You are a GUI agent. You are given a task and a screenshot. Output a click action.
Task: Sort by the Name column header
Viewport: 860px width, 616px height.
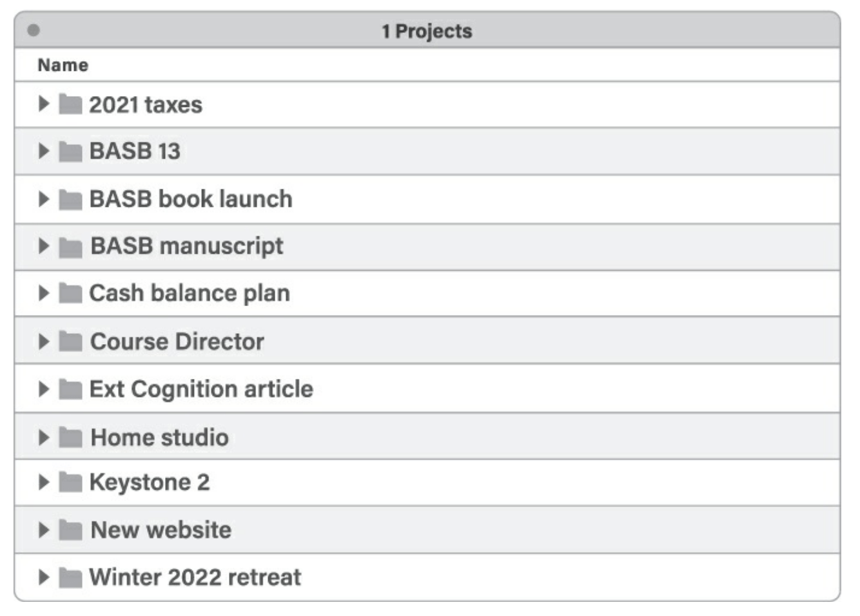pos(63,65)
